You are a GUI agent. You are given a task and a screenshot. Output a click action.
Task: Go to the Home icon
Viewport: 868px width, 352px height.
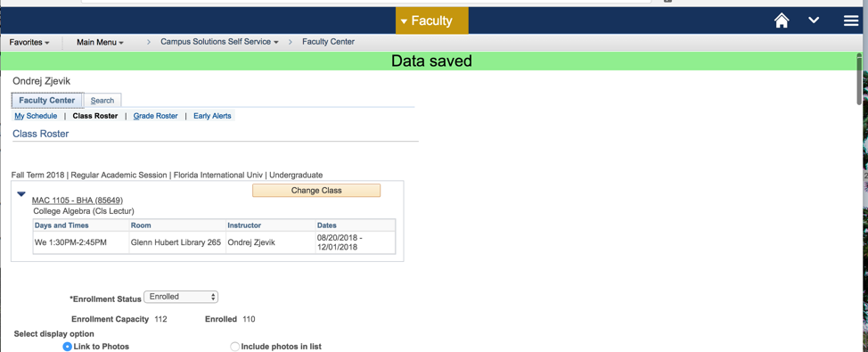[781, 21]
